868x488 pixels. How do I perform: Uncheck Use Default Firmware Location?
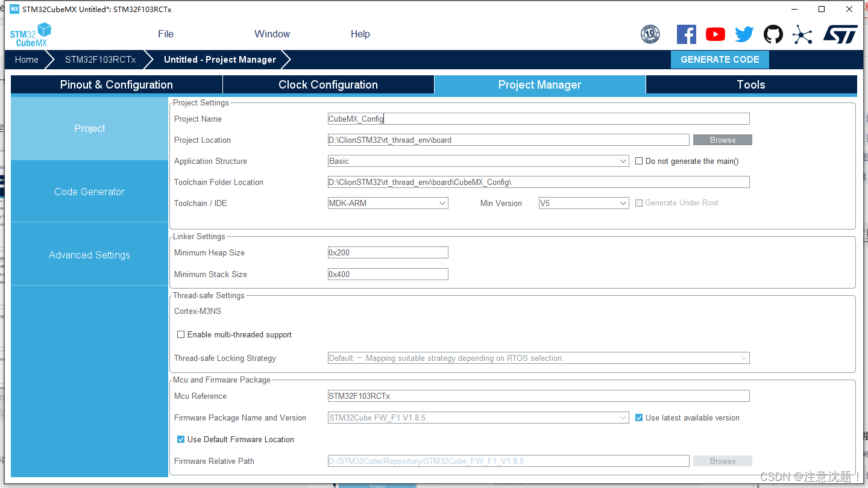tap(181, 439)
